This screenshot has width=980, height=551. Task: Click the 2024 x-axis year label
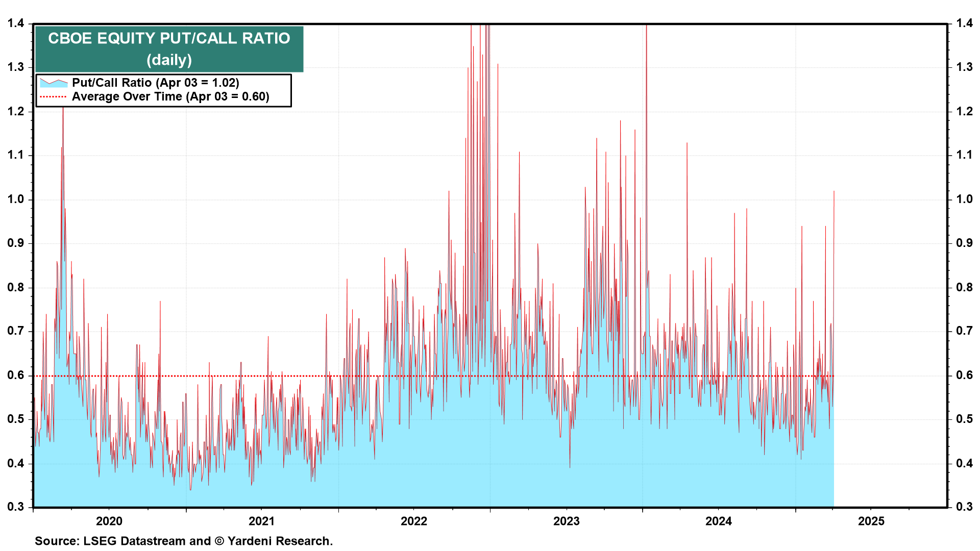(x=718, y=521)
